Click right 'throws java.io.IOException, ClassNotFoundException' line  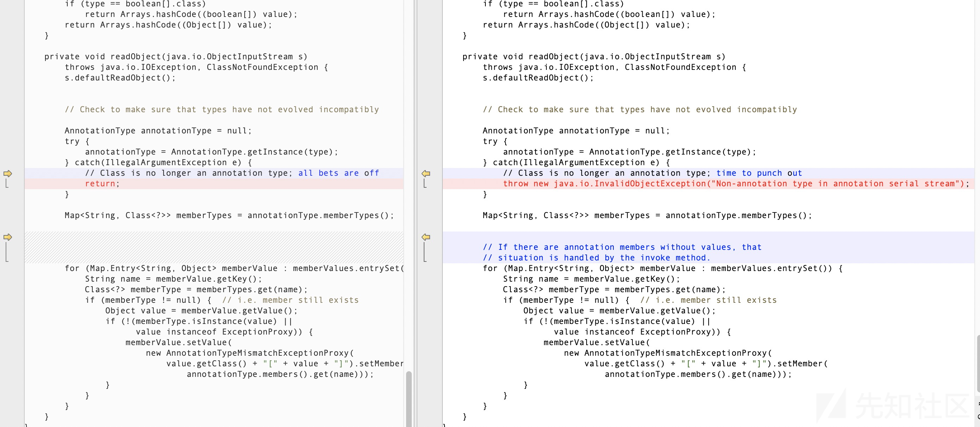[614, 67]
